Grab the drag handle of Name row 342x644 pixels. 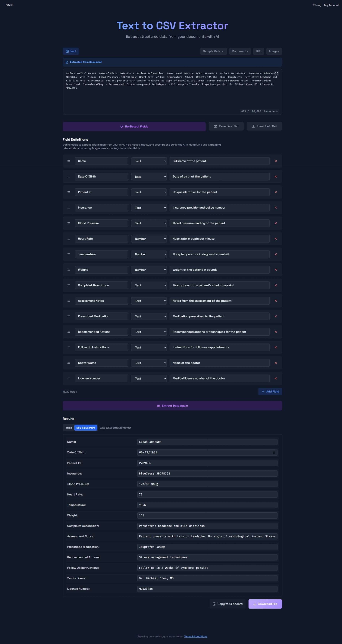click(69, 161)
